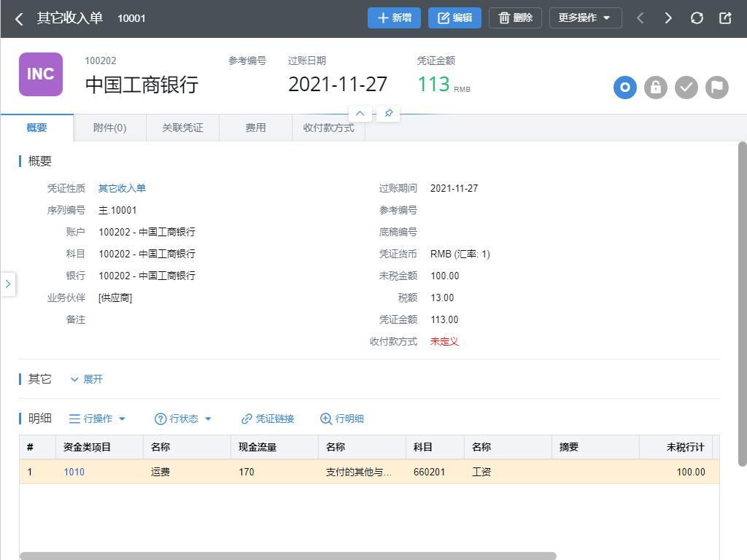Open fund item 1010 link
The height and width of the screenshot is (560, 747).
[74, 472]
